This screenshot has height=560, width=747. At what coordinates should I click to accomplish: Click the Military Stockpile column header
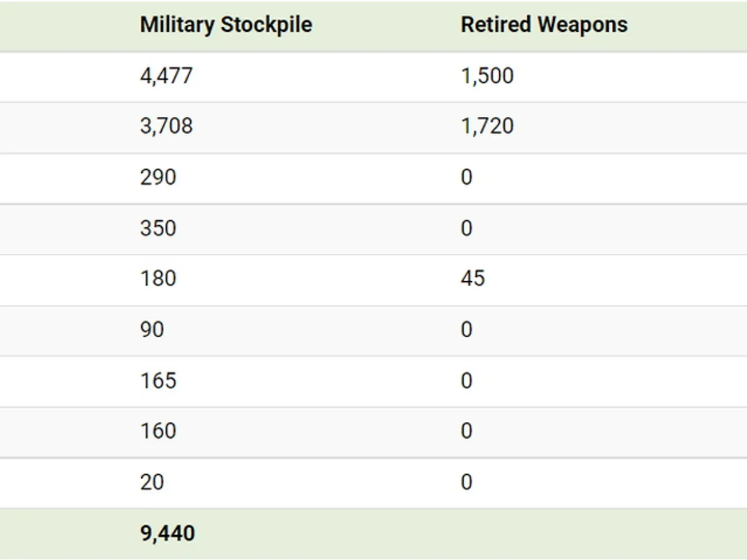(226, 25)
